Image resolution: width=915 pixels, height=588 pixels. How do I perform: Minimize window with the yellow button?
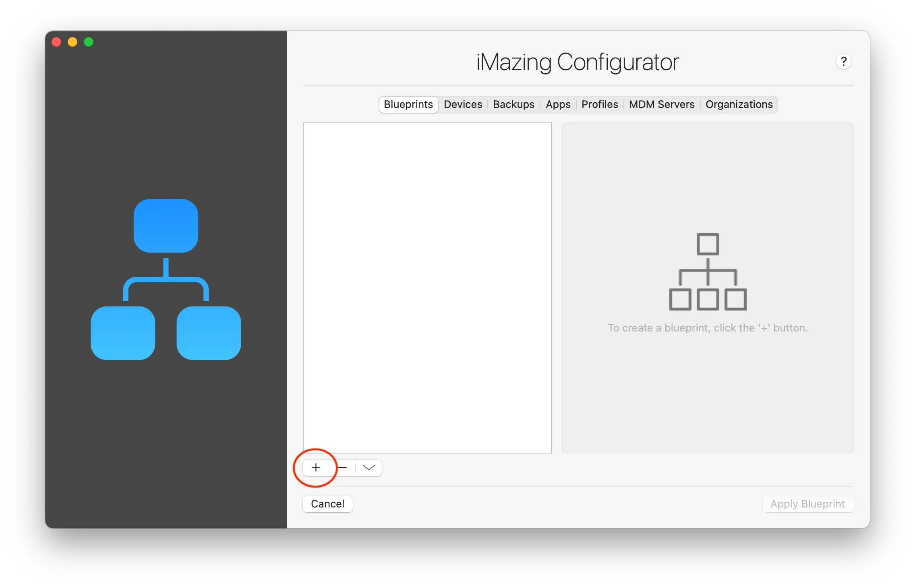[x=72, y=42]
